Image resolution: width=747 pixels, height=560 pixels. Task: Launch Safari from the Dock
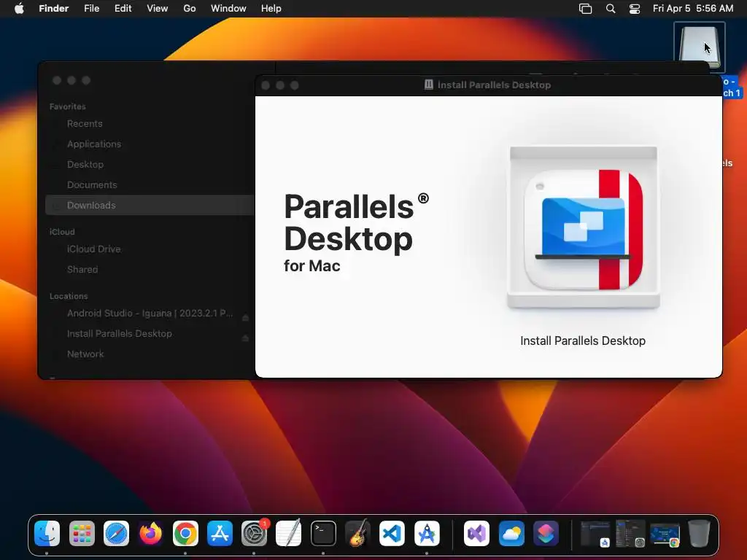pyautogui.click(x=116, y=533)
